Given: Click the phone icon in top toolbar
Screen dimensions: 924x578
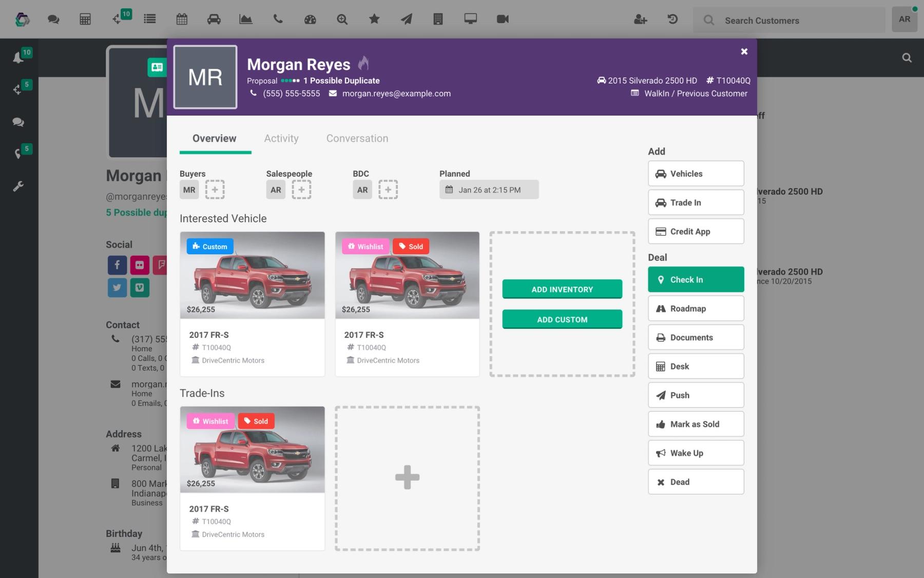Looking at the screenshot, I should coord(278,19).
